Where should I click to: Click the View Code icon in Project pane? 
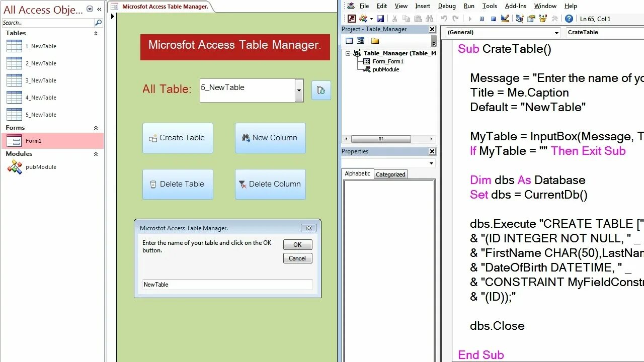coord(349,41)
